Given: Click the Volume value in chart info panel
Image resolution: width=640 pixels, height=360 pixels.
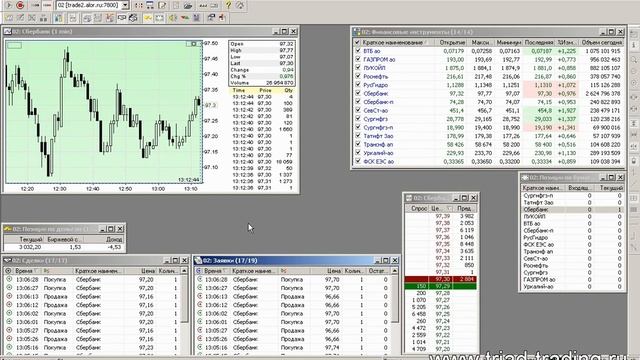Looking at the screenshot, I should (x=280, y=83).
